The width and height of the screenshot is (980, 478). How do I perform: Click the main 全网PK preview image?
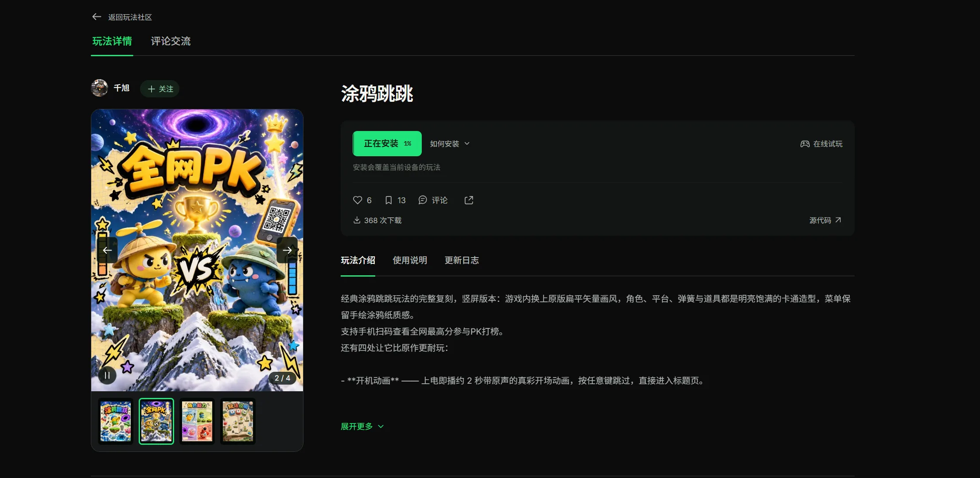pos(197,250)
